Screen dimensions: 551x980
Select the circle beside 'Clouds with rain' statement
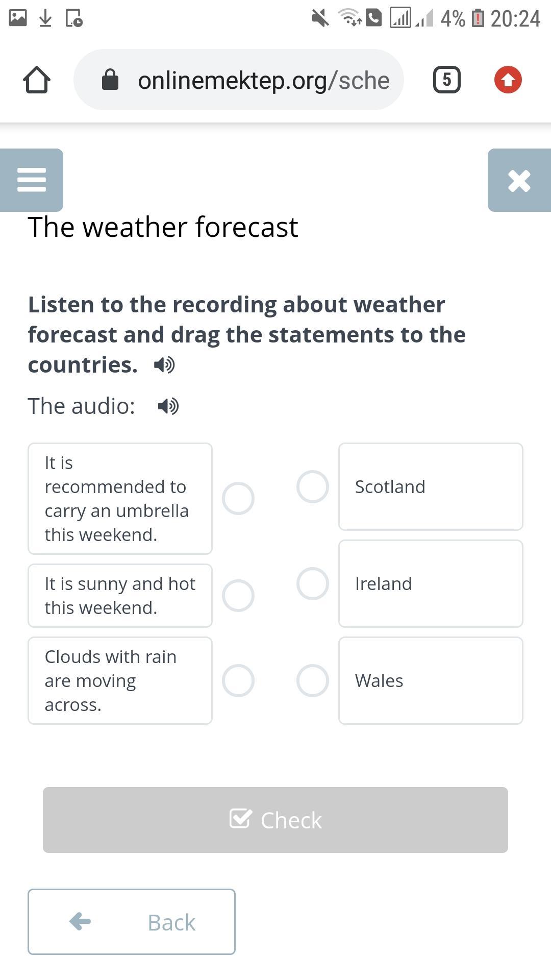238,680
